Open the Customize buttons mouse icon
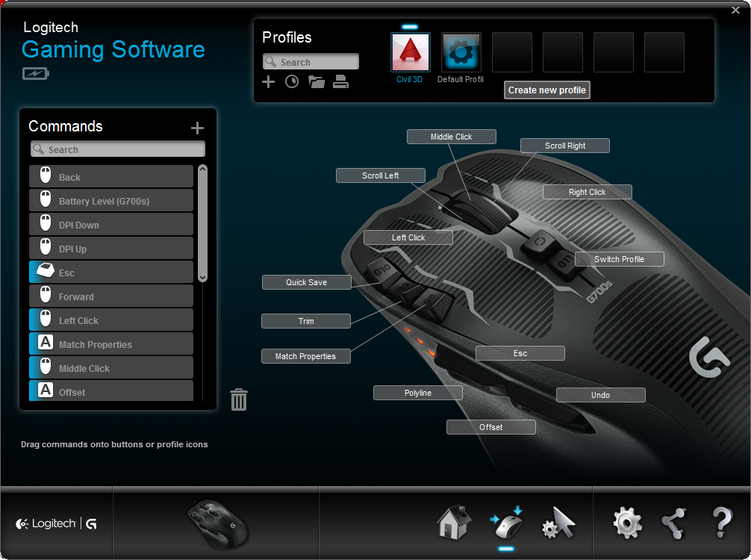Image resolution: width=751 pixels, height=560 pixels. (507, 523)
